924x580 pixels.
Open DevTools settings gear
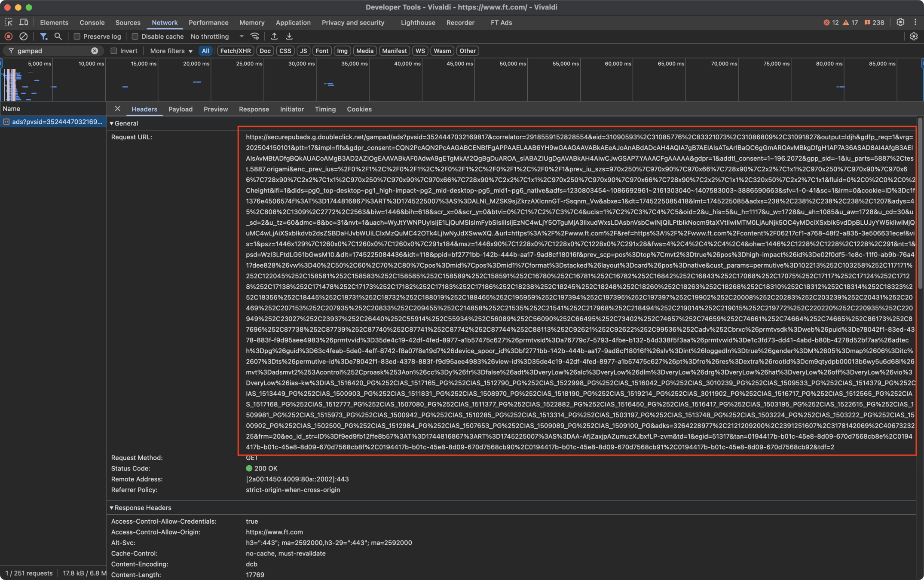tap(900, 22)
